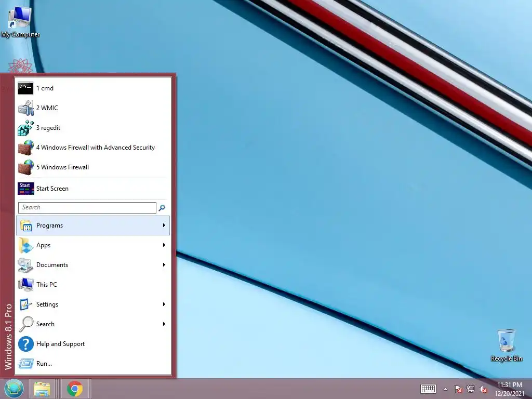Click the Settings checkbox icon
Viewport: 532px width, 399px height.
[25, 304]
